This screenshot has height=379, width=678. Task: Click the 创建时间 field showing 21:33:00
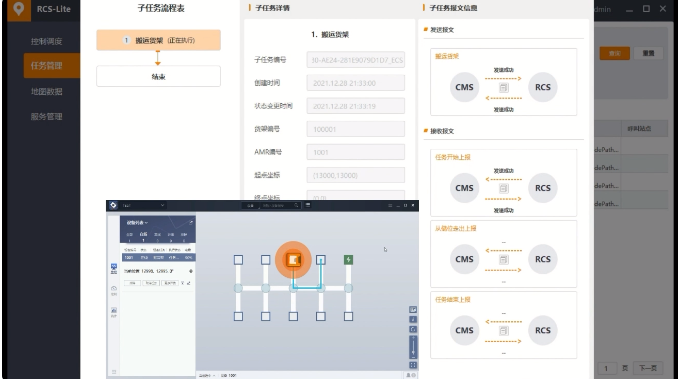click(355, 83)
